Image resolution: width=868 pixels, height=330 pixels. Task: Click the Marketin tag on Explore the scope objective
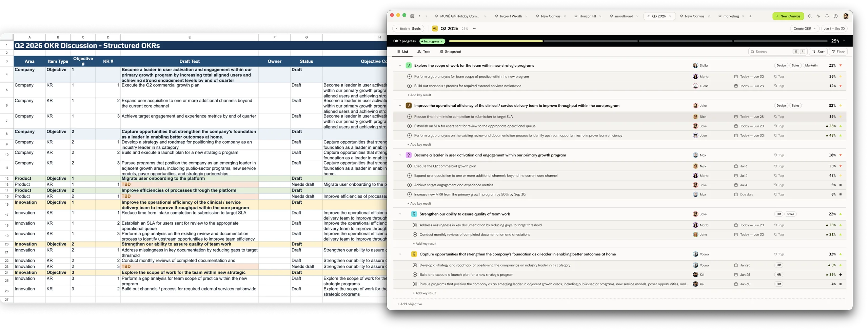tap(811, 65)
